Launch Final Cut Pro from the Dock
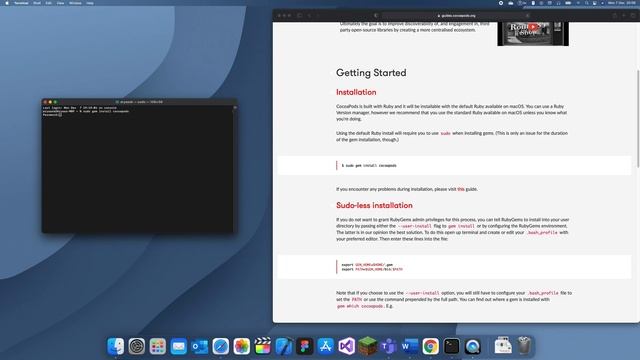640x360 pixels. (262, 347)
